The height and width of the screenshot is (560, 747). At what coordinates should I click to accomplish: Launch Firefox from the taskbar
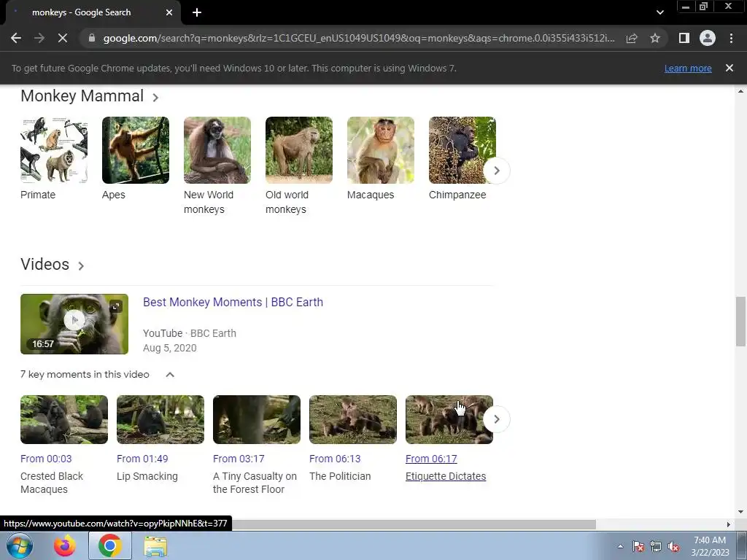coord(65,546)
